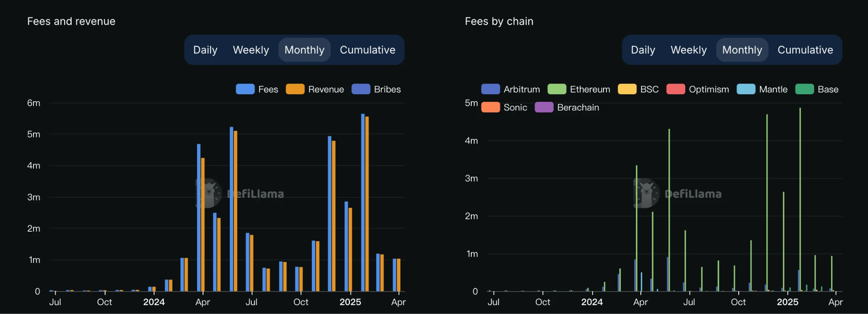Click DefiLlama watermark logo in left chart
Screen dimensions: 868x314
pyautogui.click(x=209, y=193)
